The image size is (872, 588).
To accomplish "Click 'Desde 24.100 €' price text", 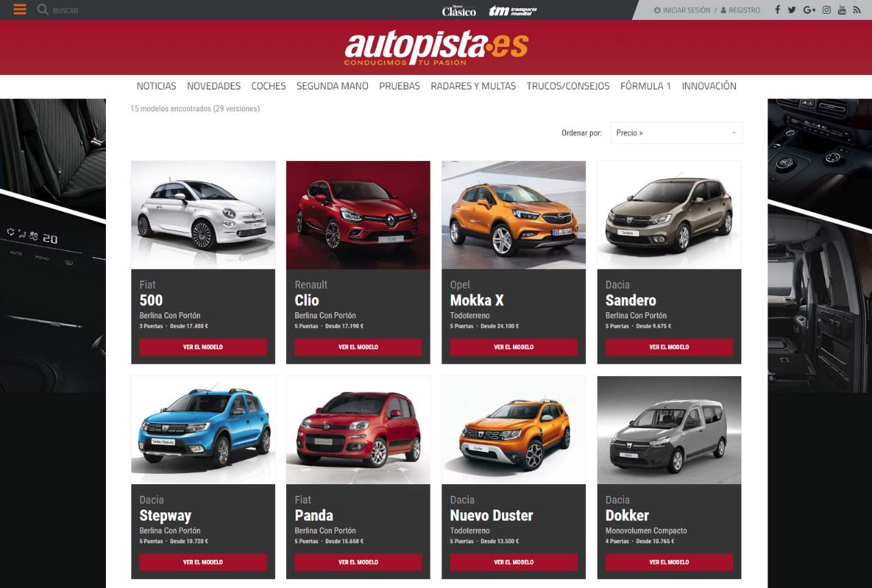I will pyautogui.click(x=500, y=327).
